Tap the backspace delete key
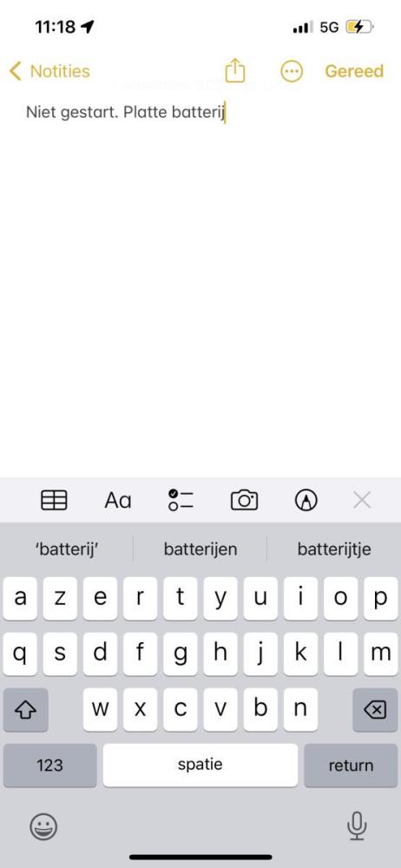 pos(376,710)
